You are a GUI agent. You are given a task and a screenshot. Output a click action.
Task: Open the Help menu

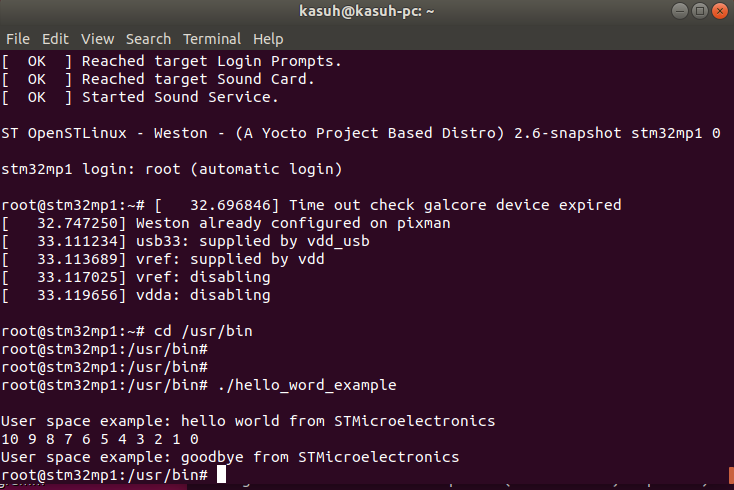click(268, 39)
